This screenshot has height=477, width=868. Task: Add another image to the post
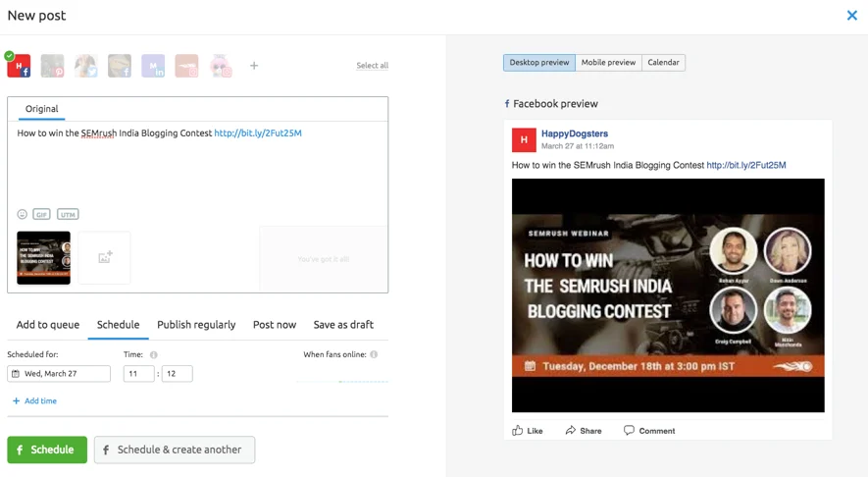click(x=105, y=257)
